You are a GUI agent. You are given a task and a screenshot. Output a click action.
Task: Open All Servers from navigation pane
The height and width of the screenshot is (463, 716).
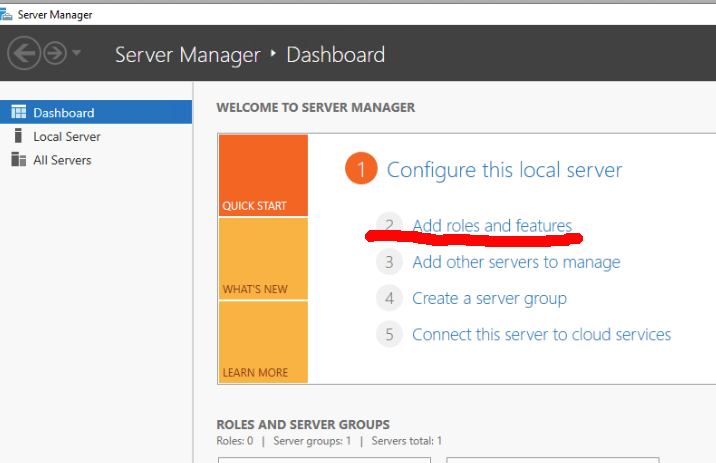(62, 160)
